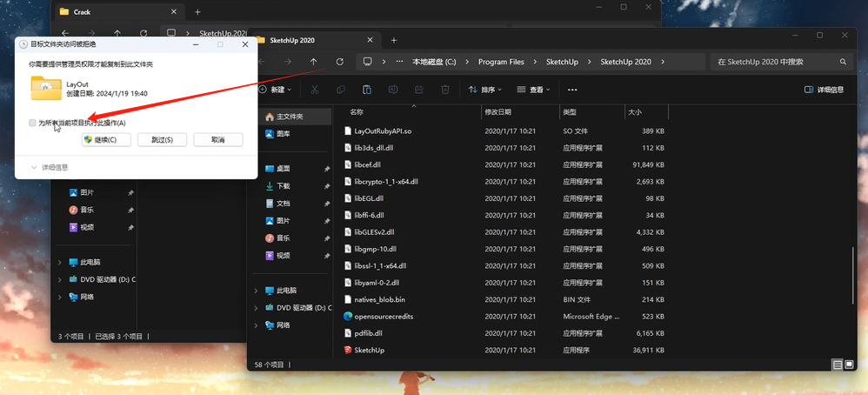Expand 此电脑 in the Crack window sidebar
The width and height of the screenshot is (868, 395).
[60, 262]
